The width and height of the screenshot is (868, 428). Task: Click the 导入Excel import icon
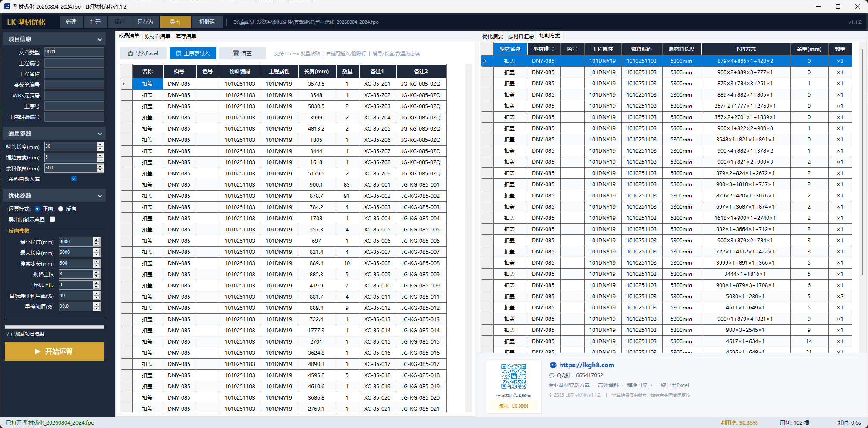(x=130, y=53)
